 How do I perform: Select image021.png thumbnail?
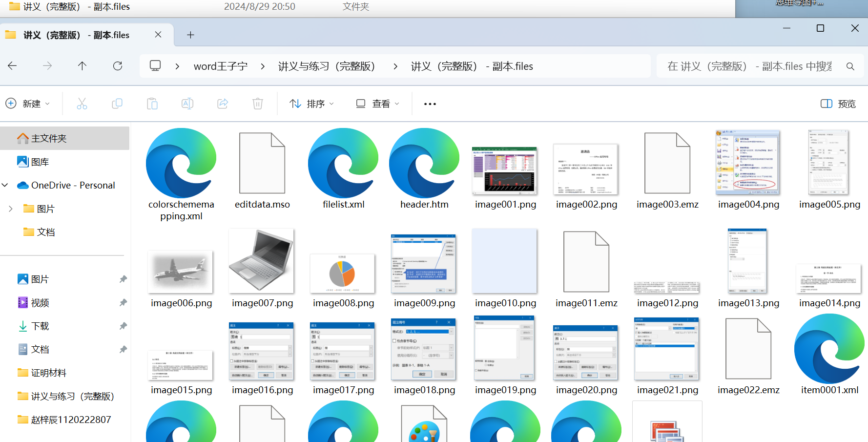point(667,349)
